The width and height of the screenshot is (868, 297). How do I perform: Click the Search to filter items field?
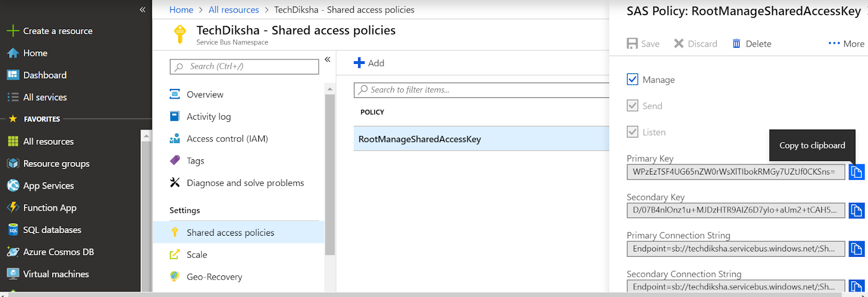pos(482,90)
